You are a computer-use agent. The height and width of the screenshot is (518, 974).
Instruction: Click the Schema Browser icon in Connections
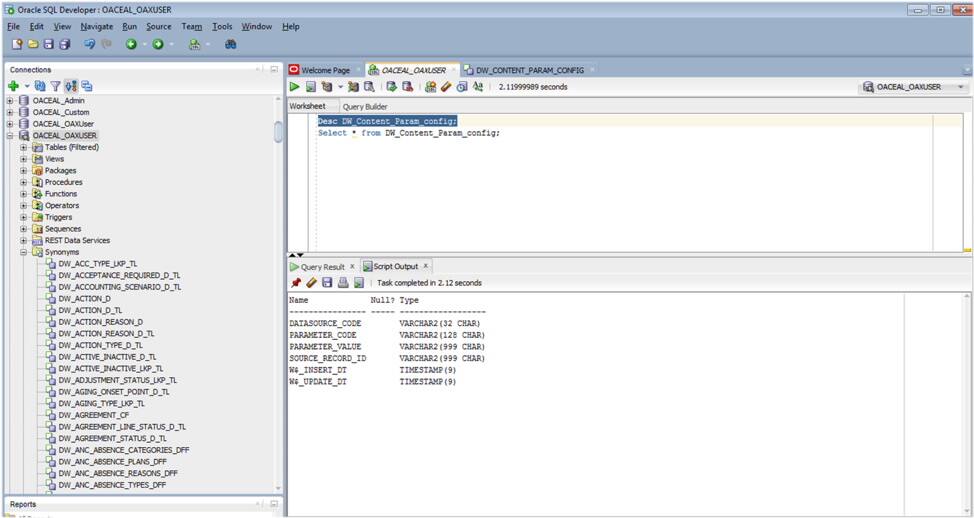[87, 86]
